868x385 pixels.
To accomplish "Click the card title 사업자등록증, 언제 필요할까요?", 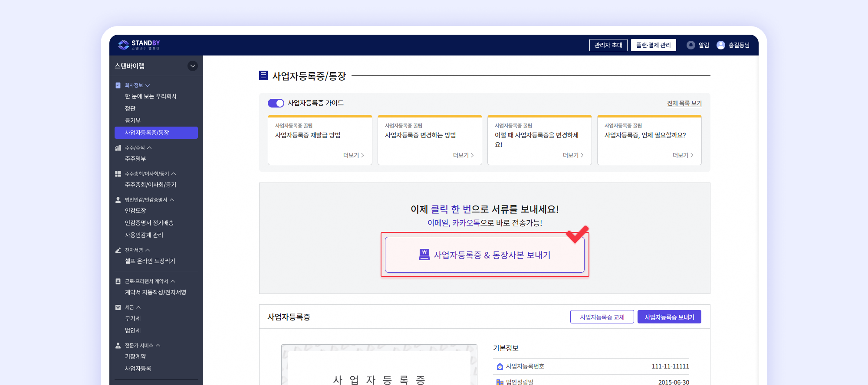I will tap(645, 135).
